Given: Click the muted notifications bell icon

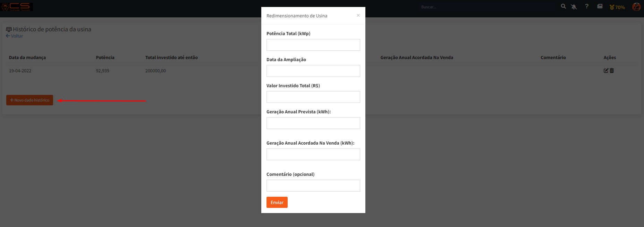Looking at the screenshot, I should tap(574, 7).
